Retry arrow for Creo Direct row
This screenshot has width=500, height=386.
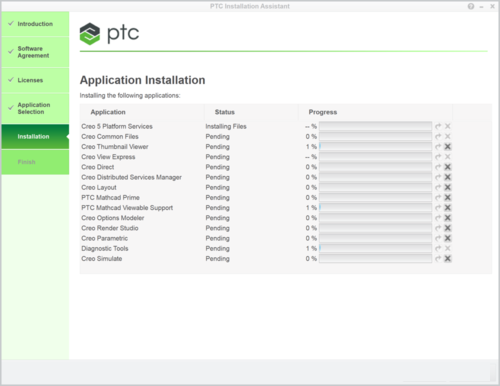[438, 167]
